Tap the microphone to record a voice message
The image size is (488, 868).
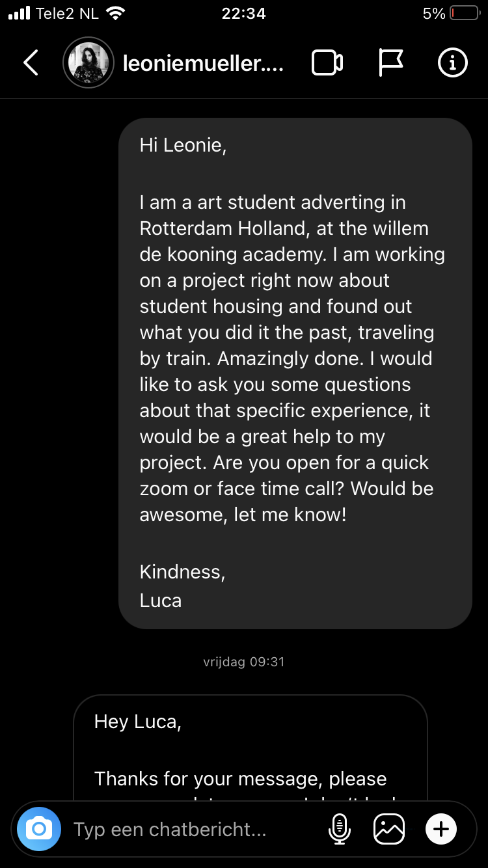339,829
